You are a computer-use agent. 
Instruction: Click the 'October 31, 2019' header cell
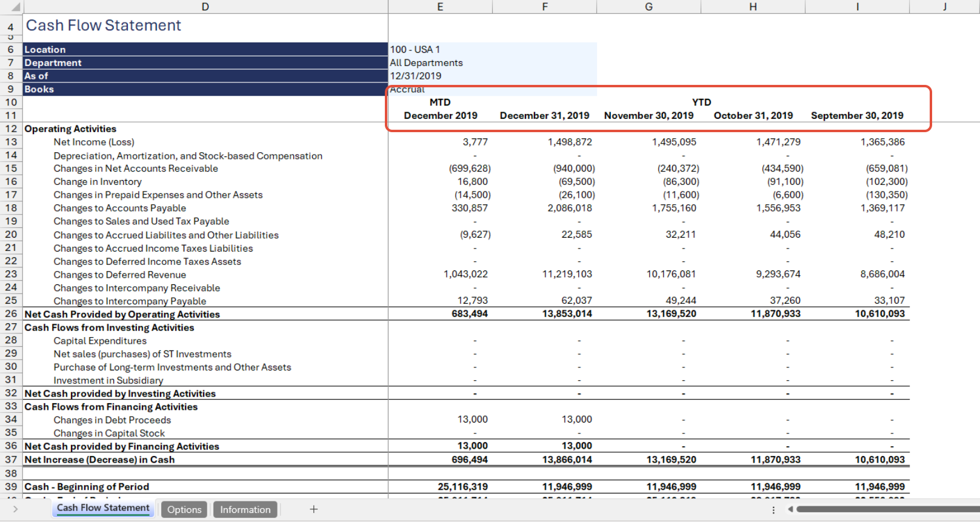click(x=753, y=115)
